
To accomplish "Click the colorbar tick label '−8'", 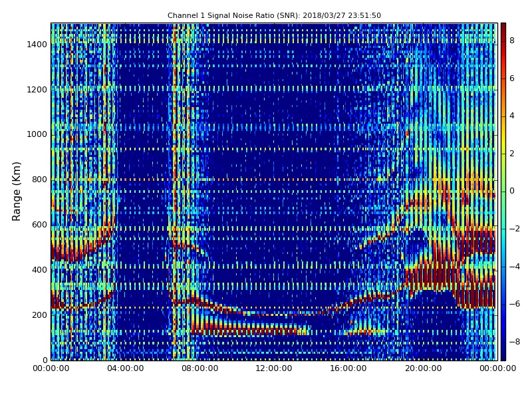I will (515, 342).
